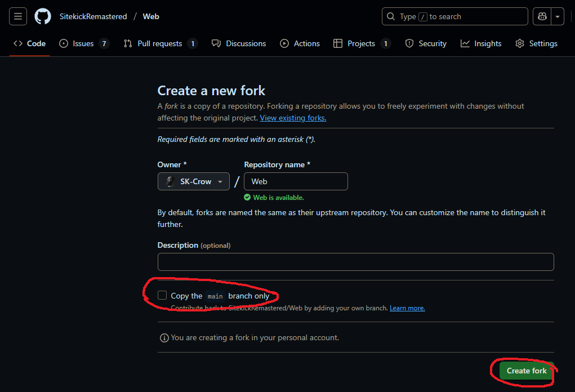Viewport: 575px width, 392px height.
Task: Click the Projects count badge
Action: [385, 43]
